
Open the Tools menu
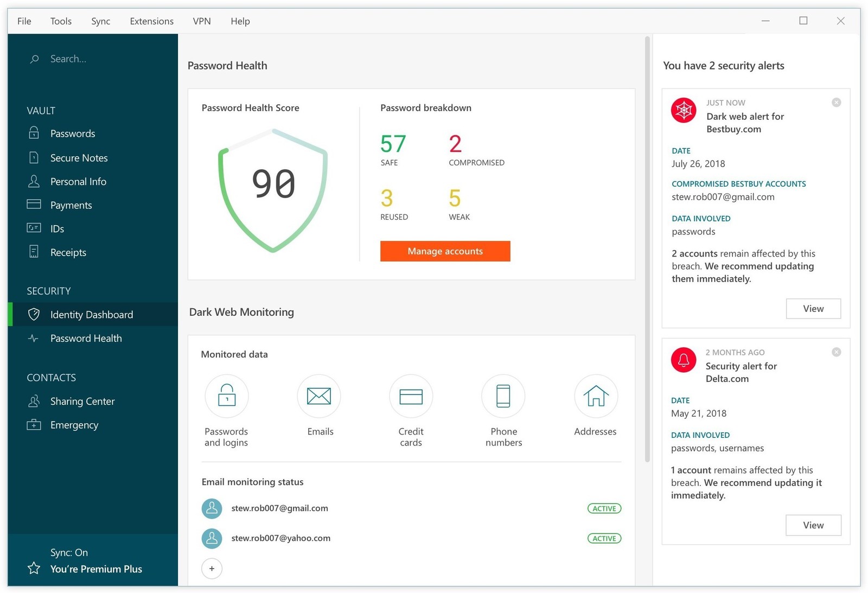click(60, 21)
